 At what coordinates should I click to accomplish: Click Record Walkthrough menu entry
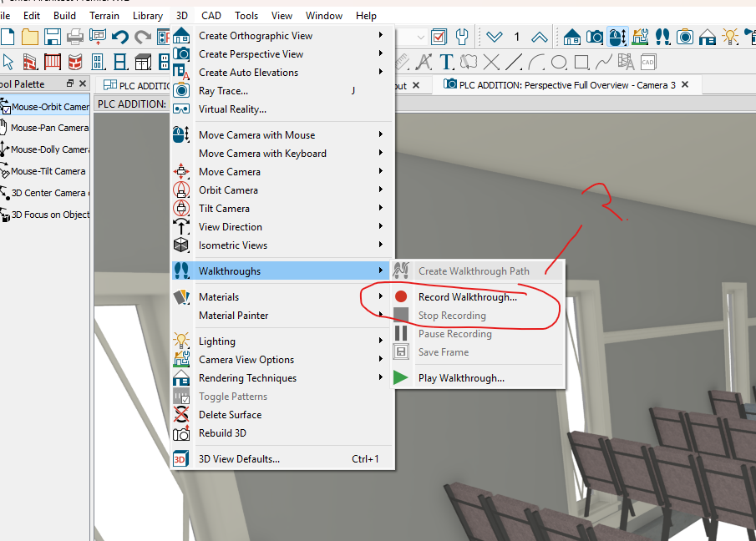[x=467, y=296]
